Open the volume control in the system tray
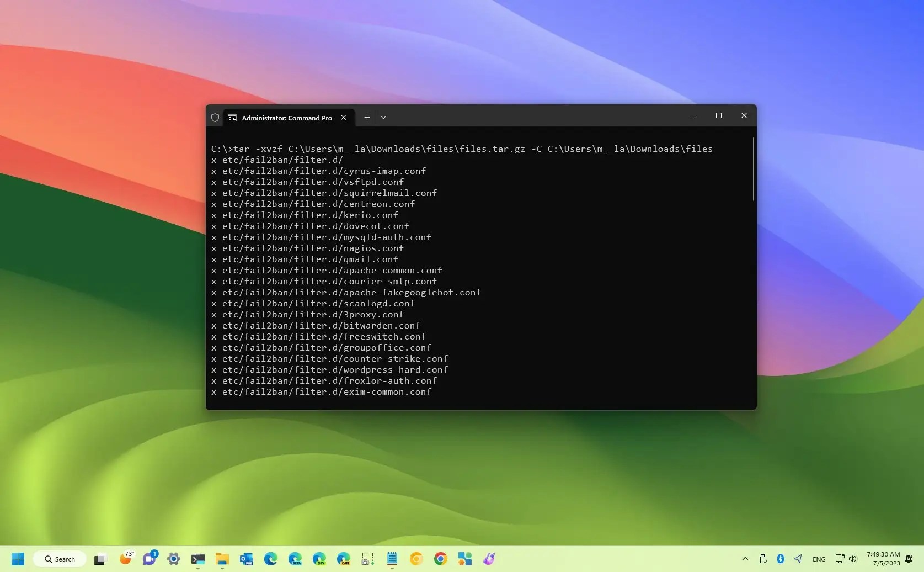This screenshot has width=924, height=572. click(853, 559)
